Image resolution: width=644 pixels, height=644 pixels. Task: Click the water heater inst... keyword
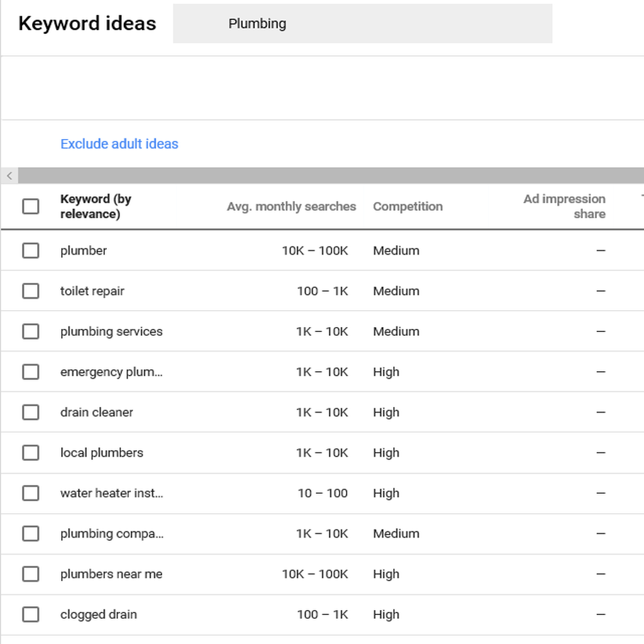point(112,493)
